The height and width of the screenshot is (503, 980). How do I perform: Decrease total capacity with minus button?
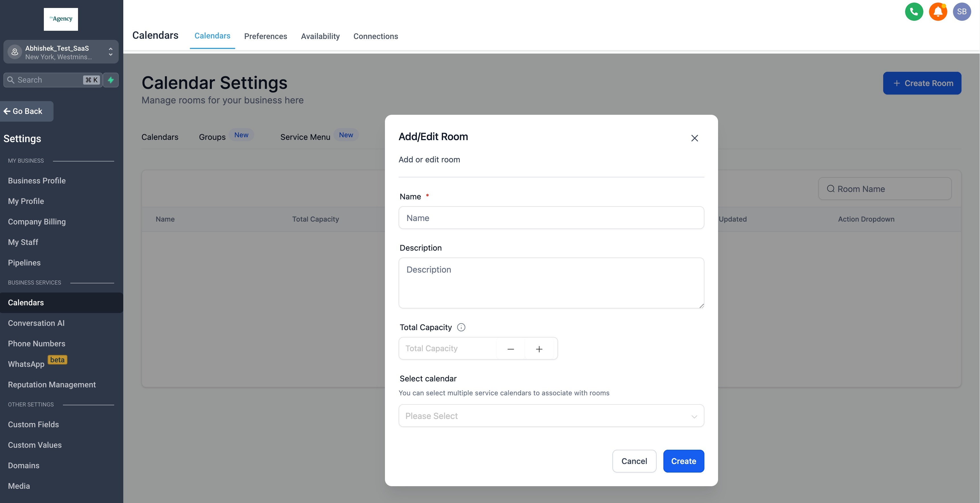click(x=510, y=349)
